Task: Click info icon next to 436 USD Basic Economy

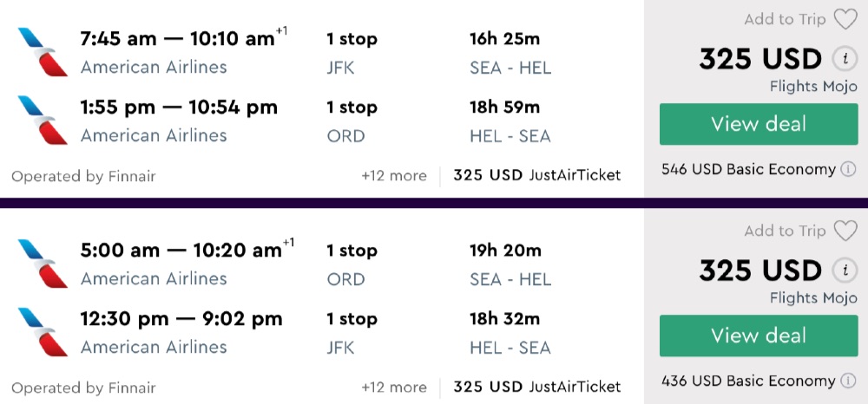Action: pyautogui.click(x=848, y=381)
